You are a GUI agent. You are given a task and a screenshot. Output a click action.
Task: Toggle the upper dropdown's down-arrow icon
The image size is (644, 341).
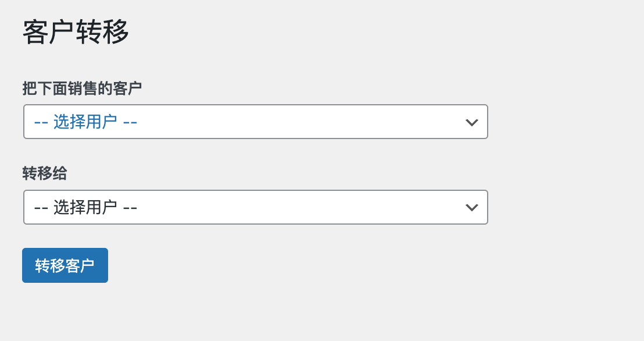[472, 122]
